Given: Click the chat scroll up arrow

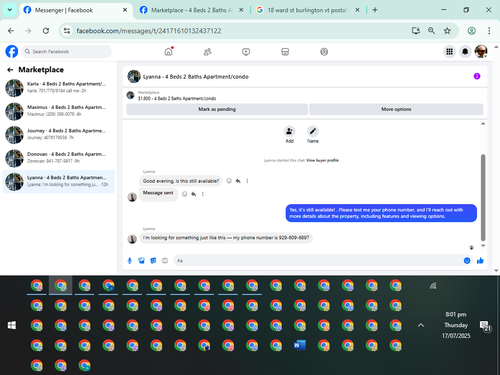Looking at the screenshot, I should [483, 124].
